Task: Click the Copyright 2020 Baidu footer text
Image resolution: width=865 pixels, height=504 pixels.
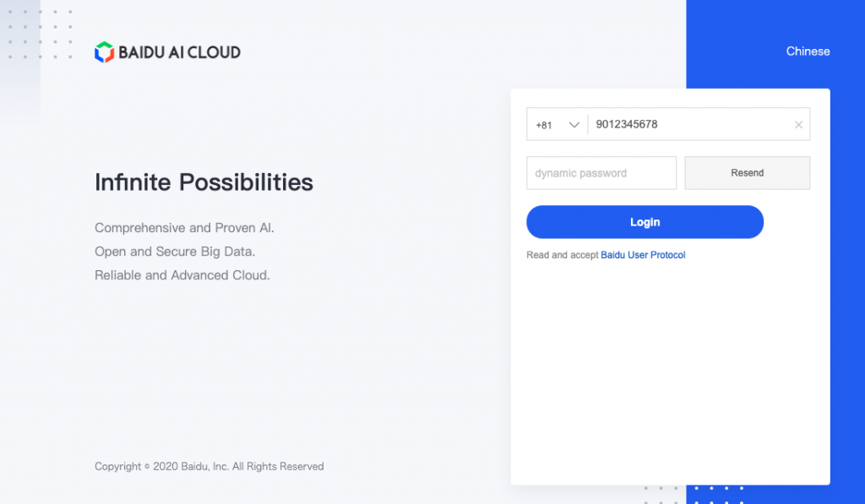Action: click(x=209, y=467)
